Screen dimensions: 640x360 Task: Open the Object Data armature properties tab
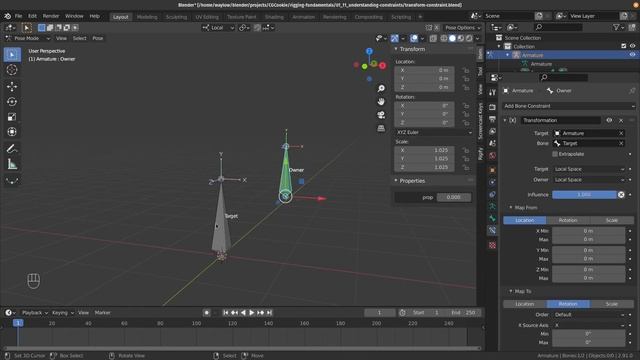click(x=493, y=207)
